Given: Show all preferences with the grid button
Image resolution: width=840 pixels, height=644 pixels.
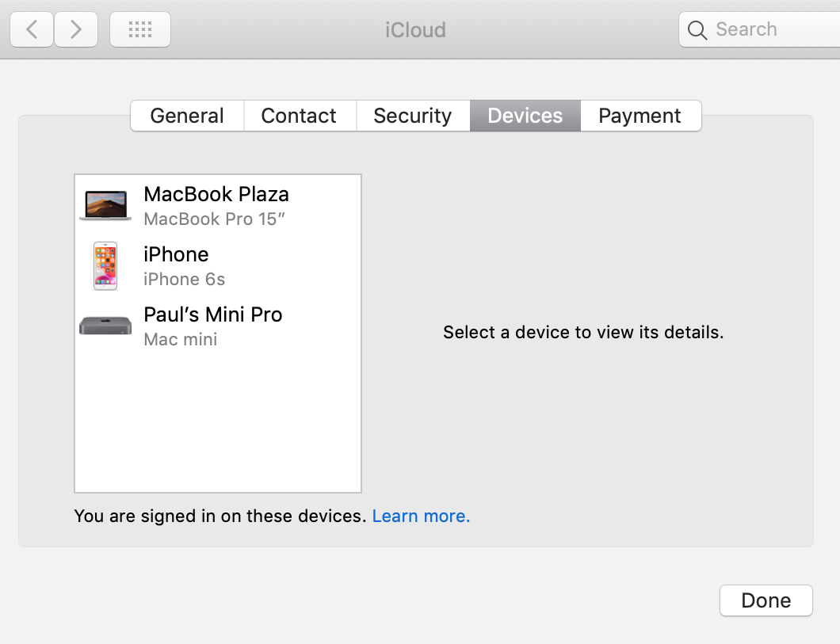Looking at the screenshot, I should pyautogui.click(x=140, y=29).
